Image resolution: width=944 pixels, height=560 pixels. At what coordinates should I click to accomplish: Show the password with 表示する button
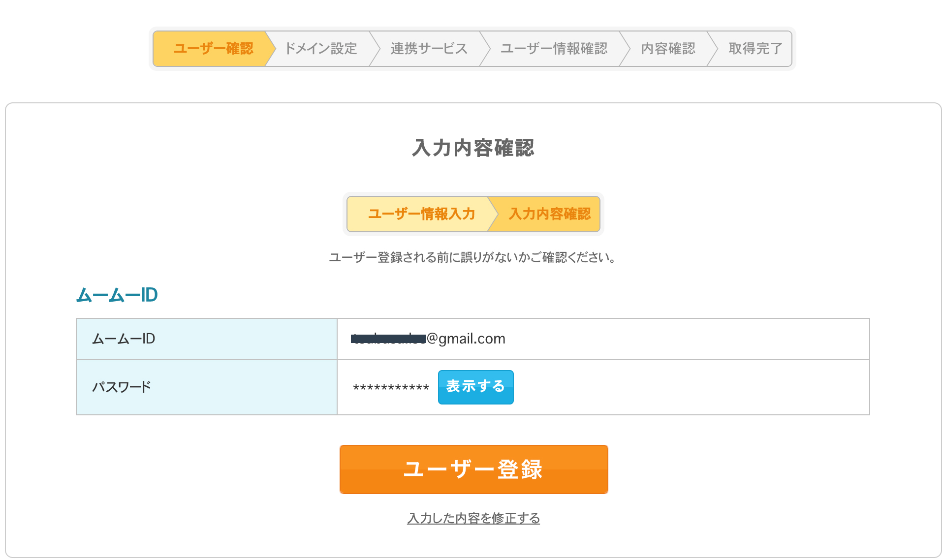[x=475, y=387]
